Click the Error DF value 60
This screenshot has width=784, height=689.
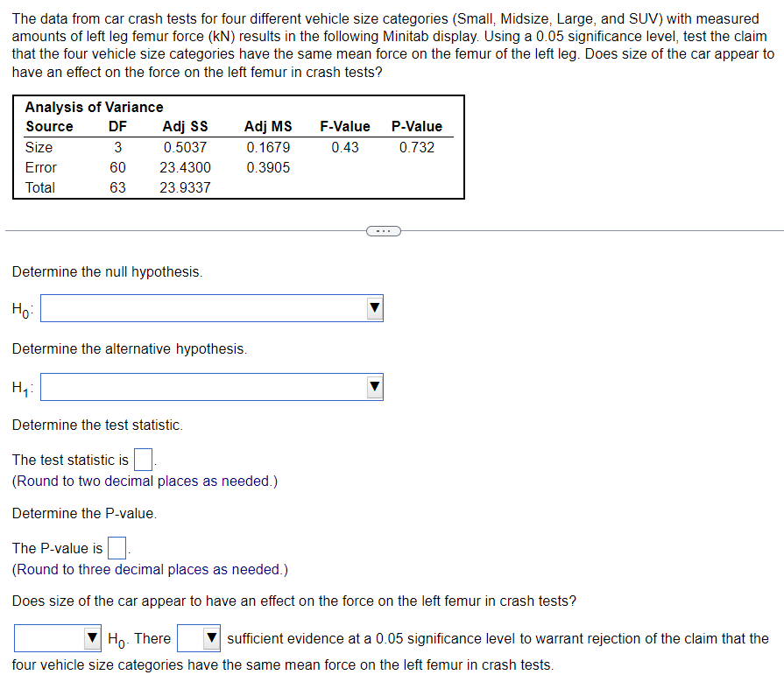117,167
